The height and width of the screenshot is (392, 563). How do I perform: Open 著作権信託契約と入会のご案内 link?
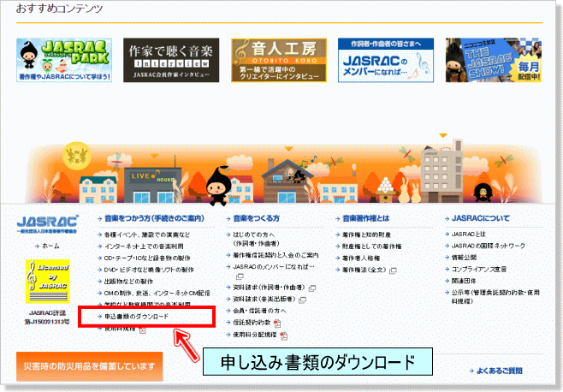tap(276, 255)
